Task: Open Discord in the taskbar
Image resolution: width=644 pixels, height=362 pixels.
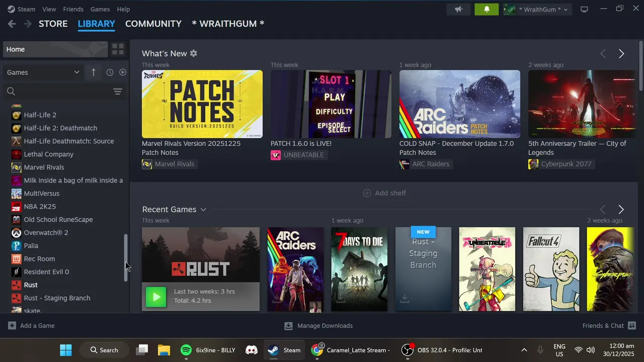Action: coord(252,350)
